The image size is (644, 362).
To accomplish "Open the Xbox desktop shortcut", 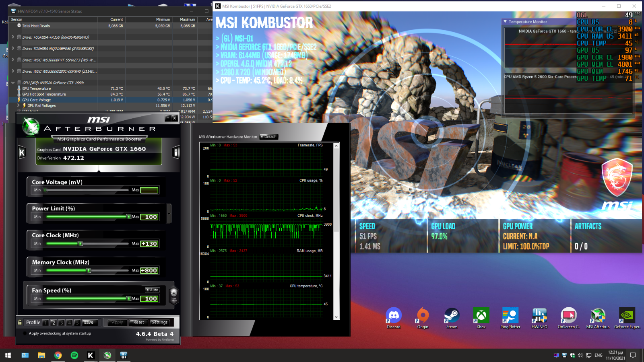I will (481, 318).
